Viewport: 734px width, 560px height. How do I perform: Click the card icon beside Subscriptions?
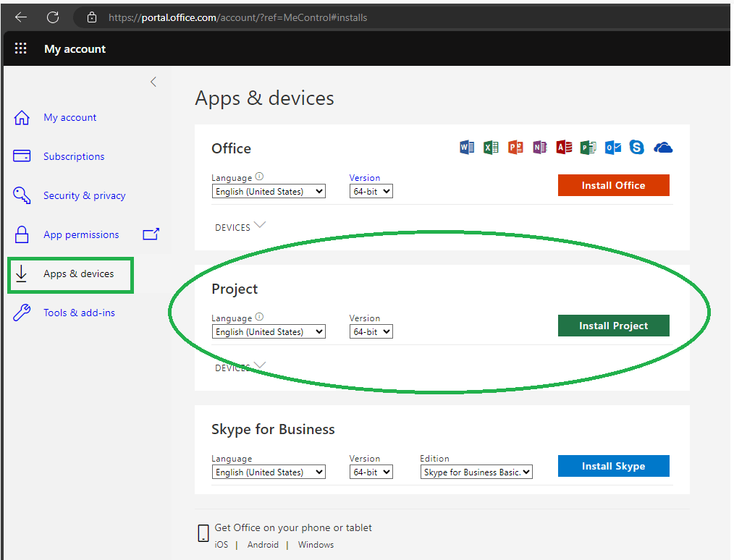[22, 156]
